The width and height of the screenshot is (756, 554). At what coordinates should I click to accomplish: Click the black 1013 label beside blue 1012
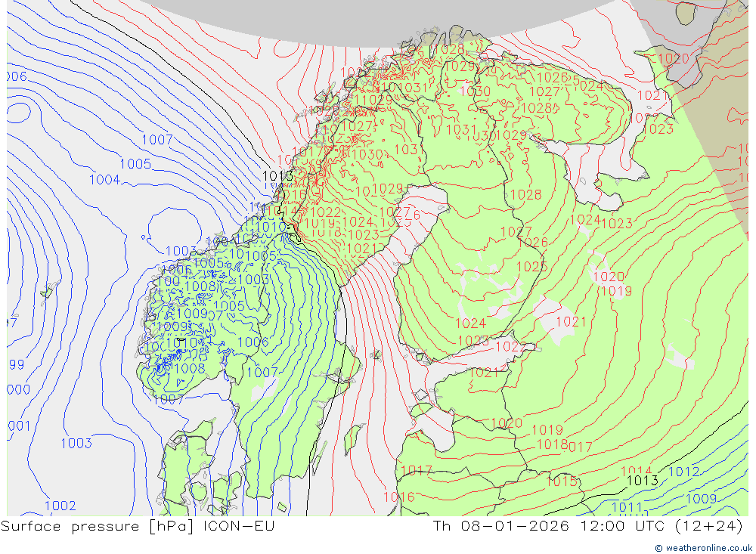pos(642,480)
